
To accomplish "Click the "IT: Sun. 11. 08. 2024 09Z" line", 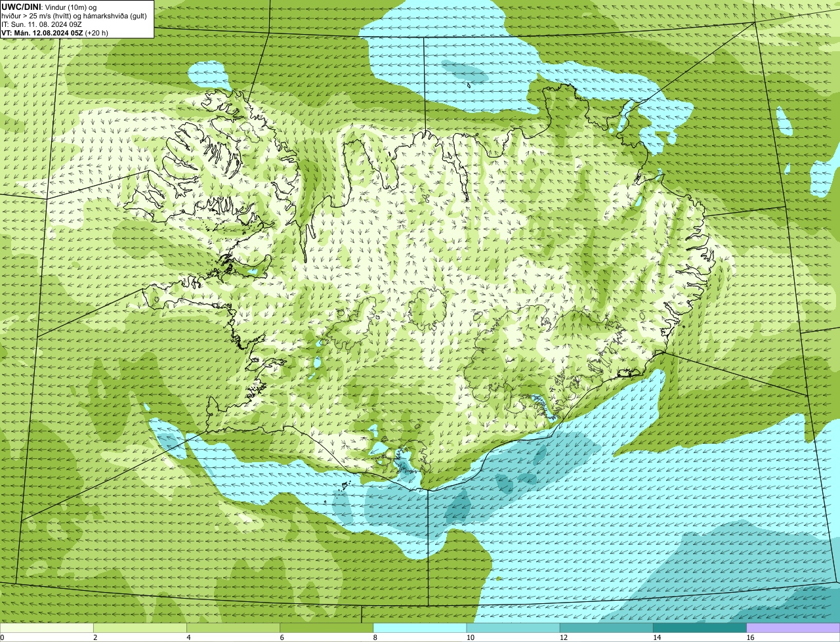I will [x=41, y=24].
